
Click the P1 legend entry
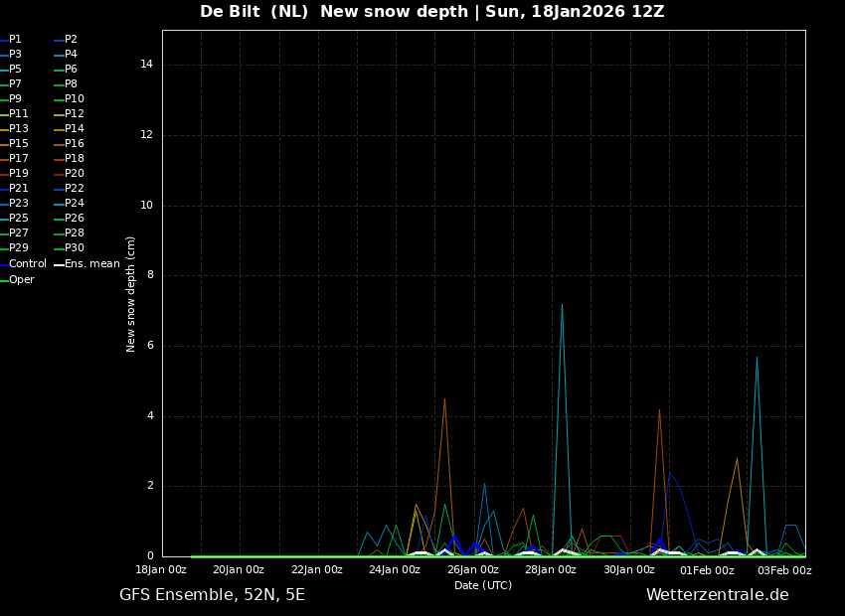[11, 40]
